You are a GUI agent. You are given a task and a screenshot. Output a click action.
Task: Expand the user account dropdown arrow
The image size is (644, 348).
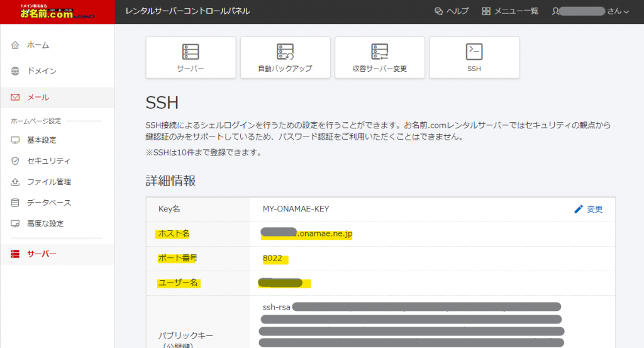626,11
